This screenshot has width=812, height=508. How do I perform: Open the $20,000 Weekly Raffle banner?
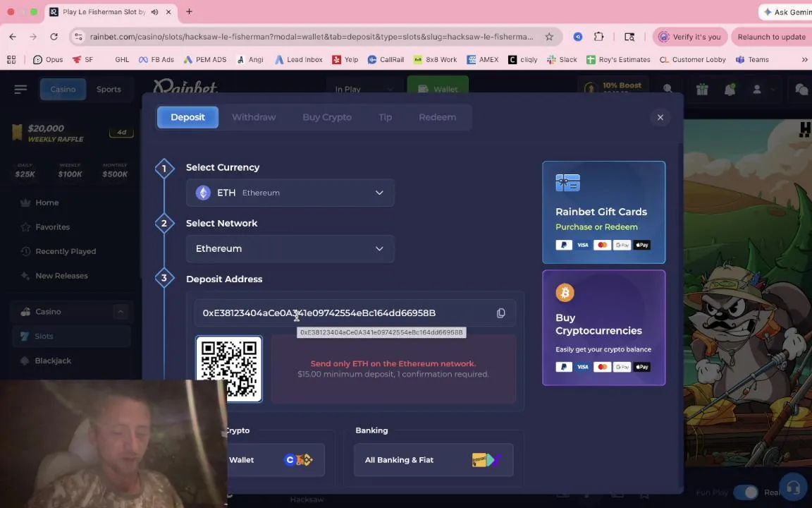point(73,133)
